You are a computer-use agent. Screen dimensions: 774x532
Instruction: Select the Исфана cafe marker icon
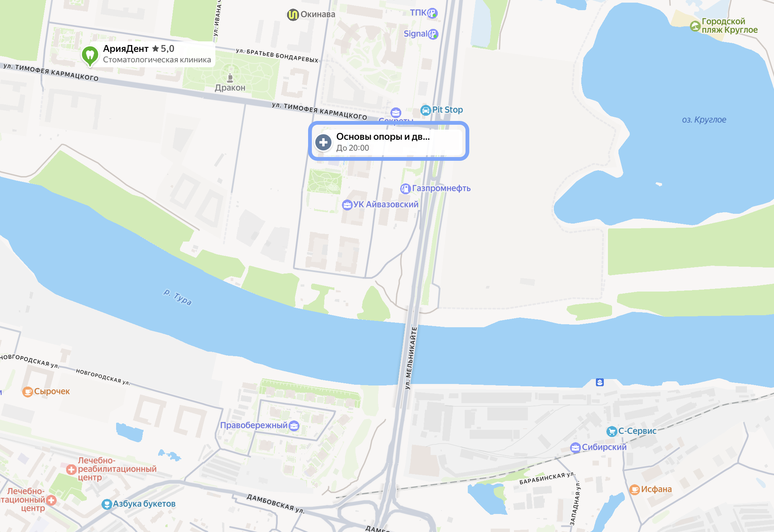click(635, 490)
